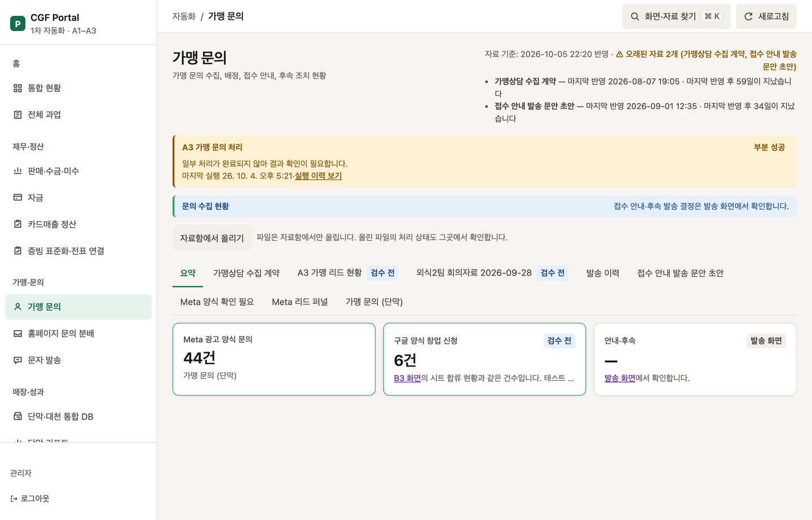Switch to the 요약 tab
The width and height of the screenshot is (812, 520).
[188, 273]
